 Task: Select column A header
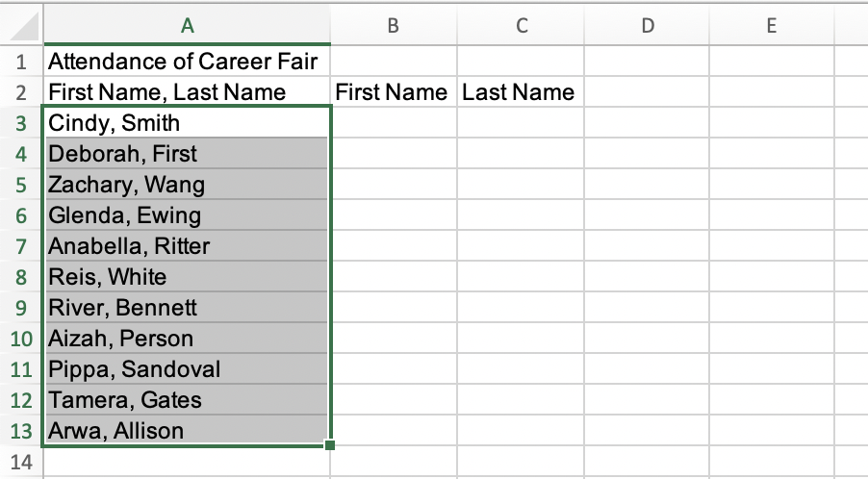(x=187, y=27)
